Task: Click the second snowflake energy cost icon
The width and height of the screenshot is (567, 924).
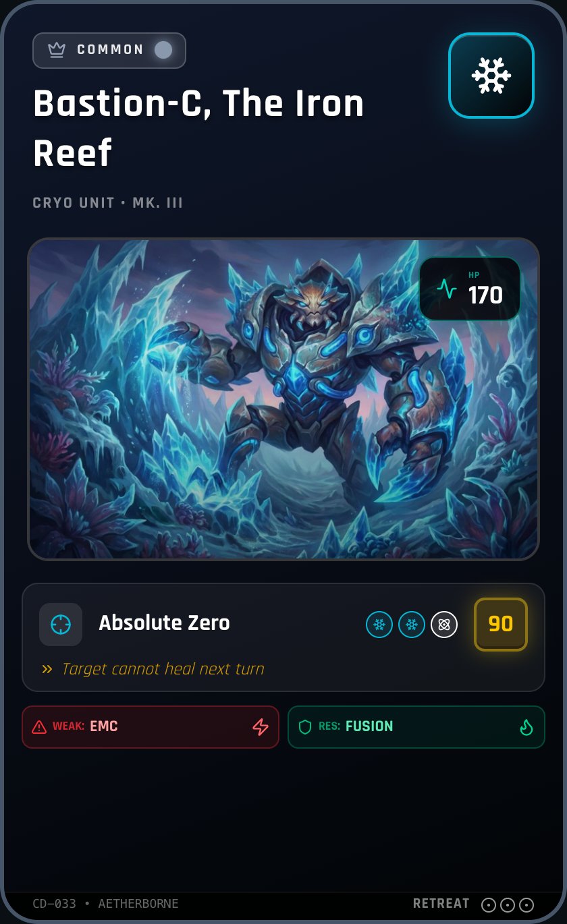Action: 412,625
